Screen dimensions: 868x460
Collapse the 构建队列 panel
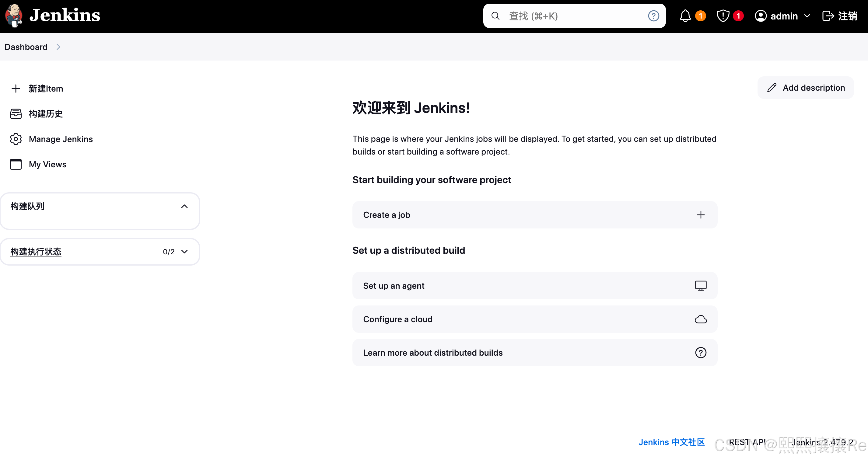(184, 207)
